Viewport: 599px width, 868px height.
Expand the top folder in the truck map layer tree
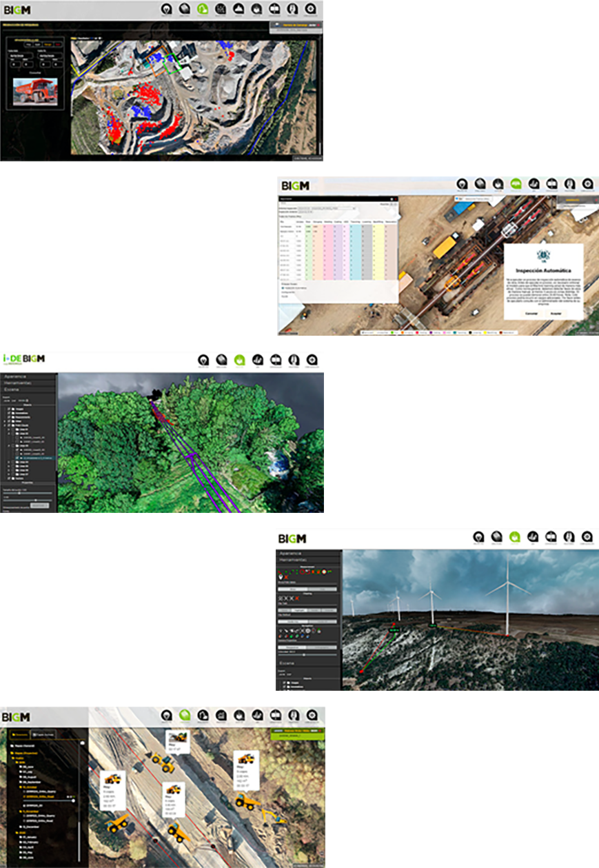12,746
